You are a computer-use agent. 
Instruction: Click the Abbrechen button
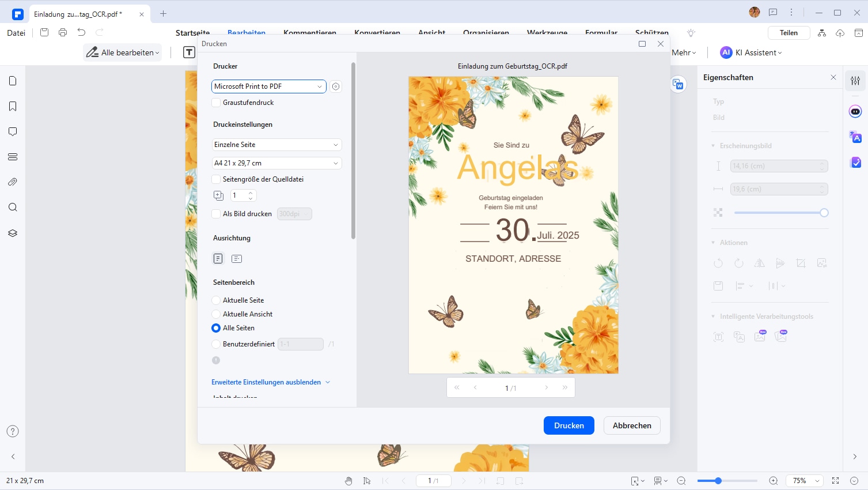pyautogui.click(x=632, y=425)
